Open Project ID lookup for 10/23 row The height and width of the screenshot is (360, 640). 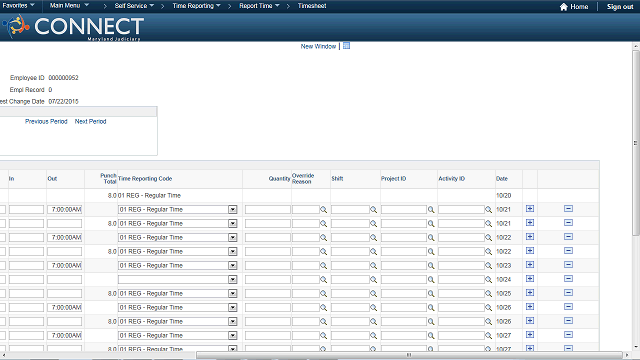[x=431, y=266]
